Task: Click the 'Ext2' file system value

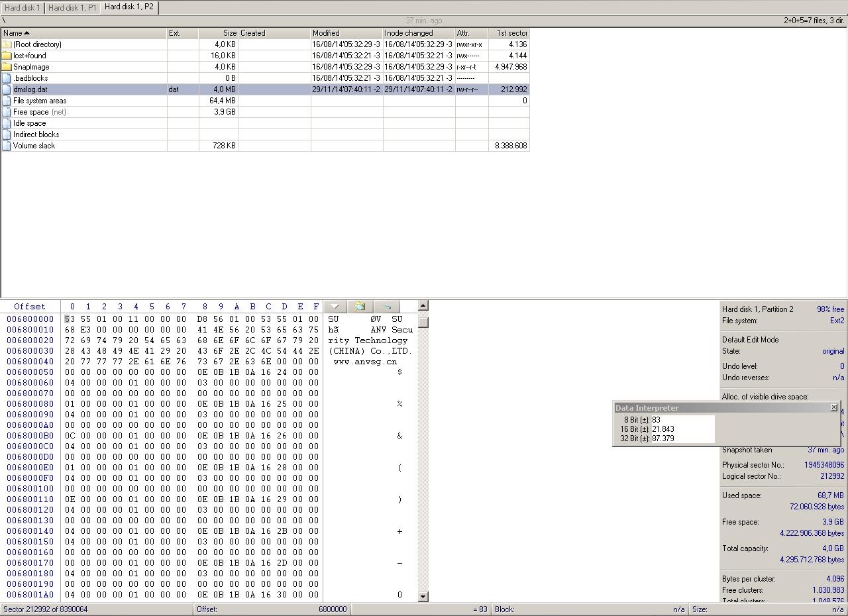Action: 837,321
